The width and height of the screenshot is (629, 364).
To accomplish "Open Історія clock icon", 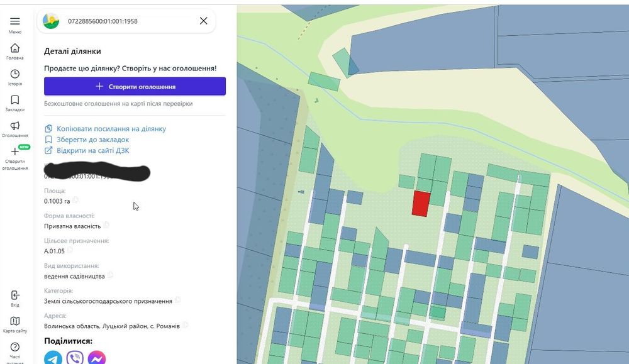I will pos(15,74).
